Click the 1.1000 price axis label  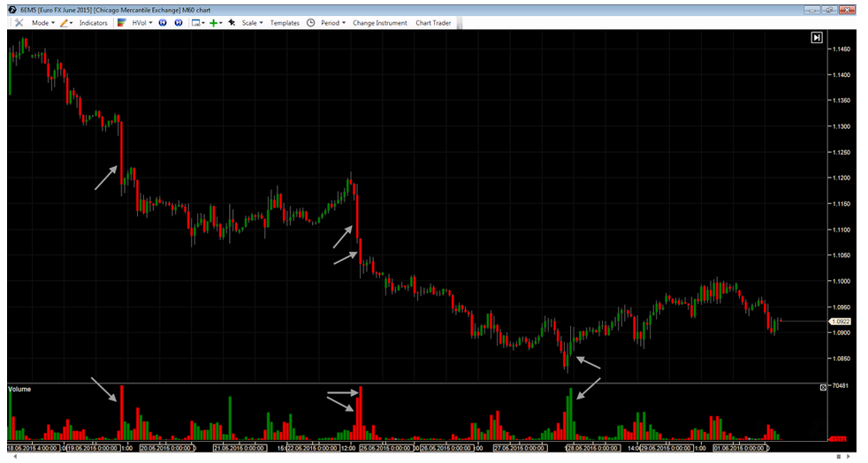pyautogui.click(x=841, y=281)
